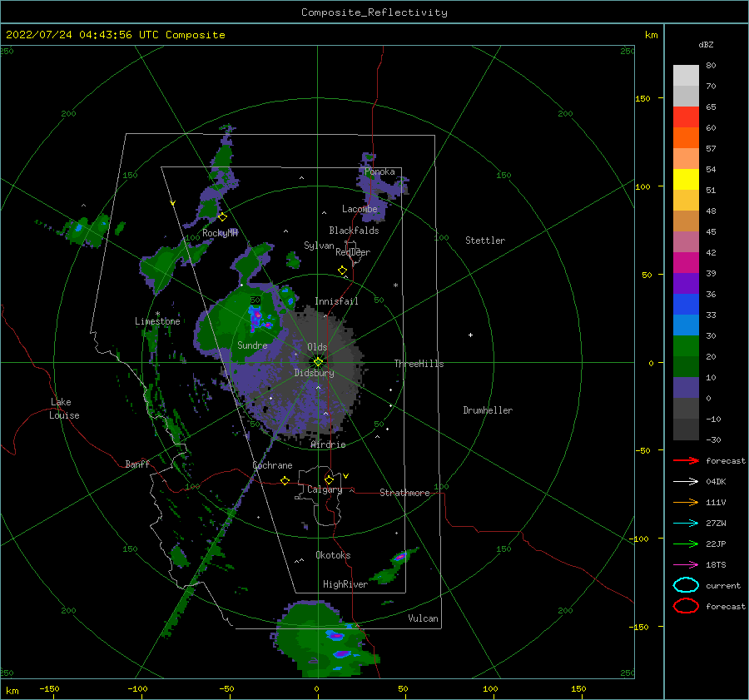Screen dimensions: 749x700
Task: Click the Cochrane label
Action: (x=272, y=465)
